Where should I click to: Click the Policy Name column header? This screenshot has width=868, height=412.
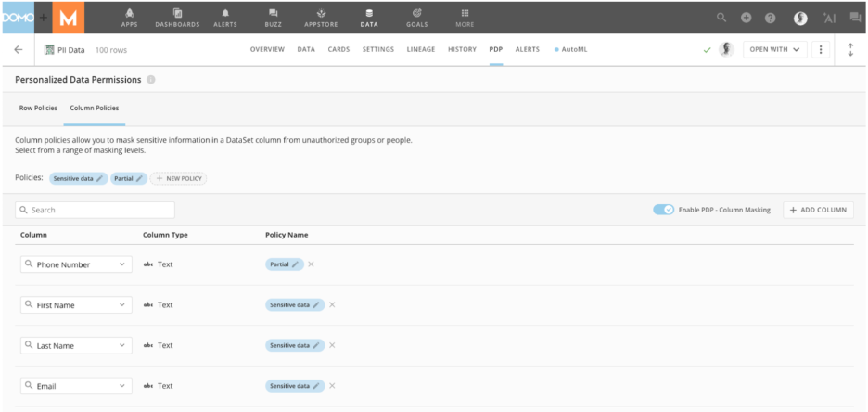(287, 235)
